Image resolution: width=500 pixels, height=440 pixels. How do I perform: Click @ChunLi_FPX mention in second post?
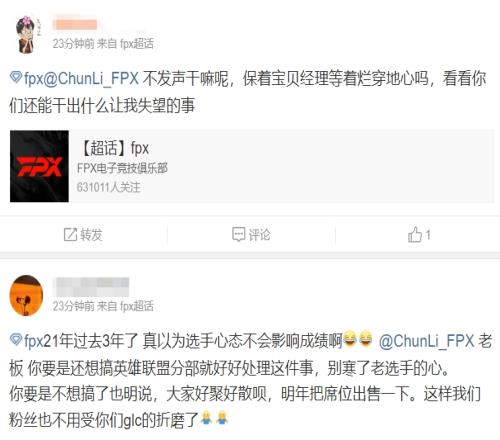click(x=426, y=341)
